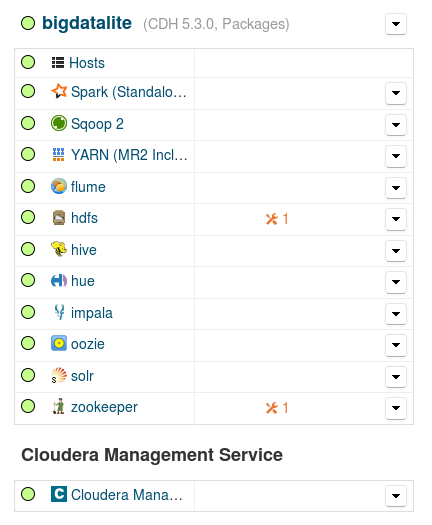This screenshot has height=525, width=432.
Task: Open the zookeeper service page
Action: [104, 407]
